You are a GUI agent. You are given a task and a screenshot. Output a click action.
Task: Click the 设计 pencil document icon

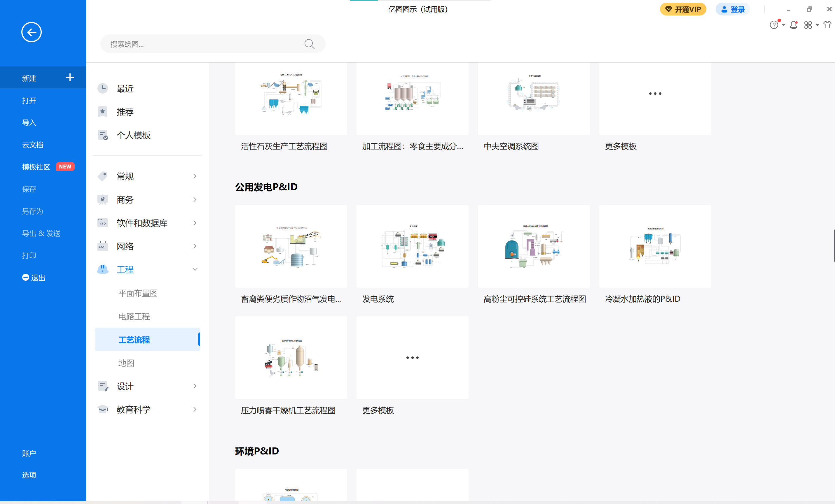(103, 386)
